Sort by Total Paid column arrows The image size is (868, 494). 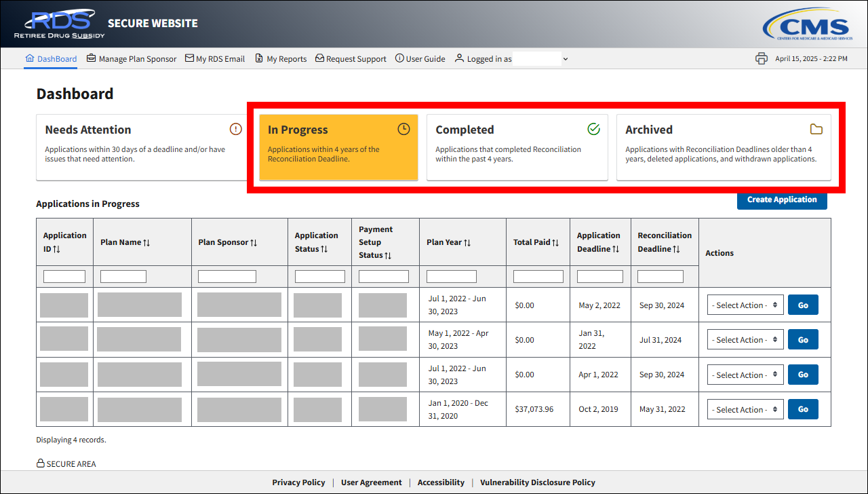click(x=555, y=242)
